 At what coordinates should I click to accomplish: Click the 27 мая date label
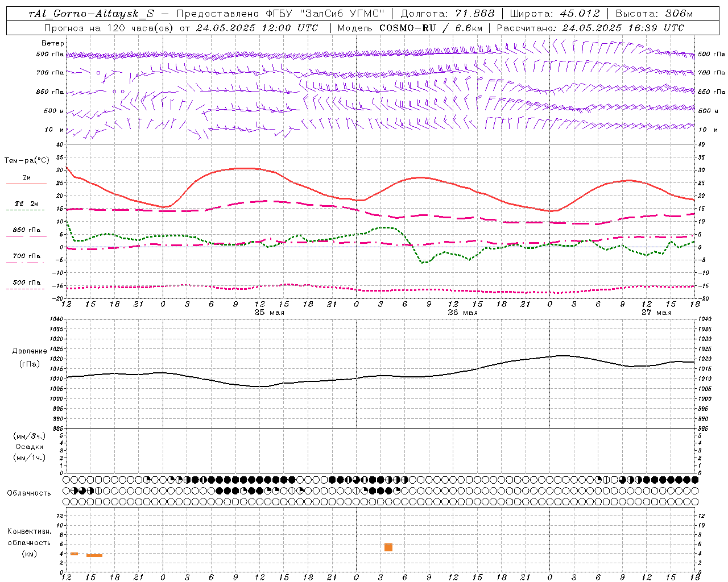(656, 313)
